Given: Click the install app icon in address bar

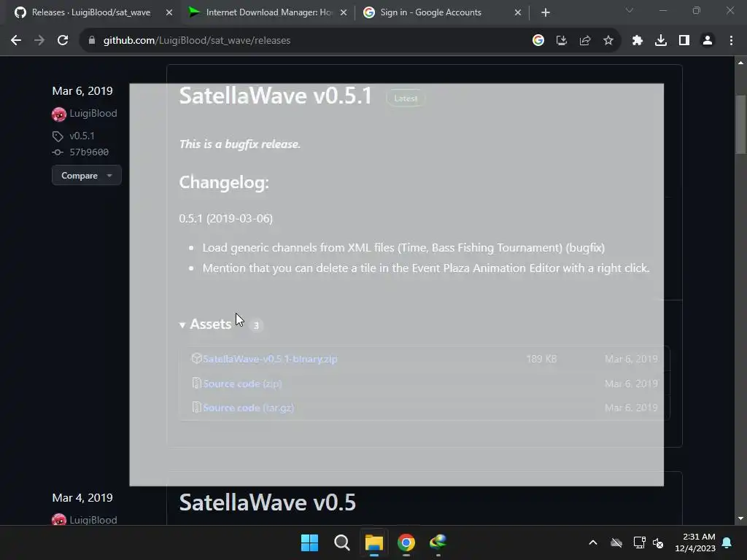Looking at the screenshot, I should 562,41.
